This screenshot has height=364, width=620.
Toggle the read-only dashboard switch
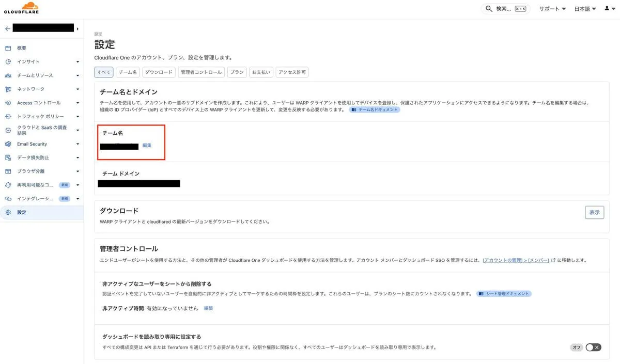(x=593, y=347)
